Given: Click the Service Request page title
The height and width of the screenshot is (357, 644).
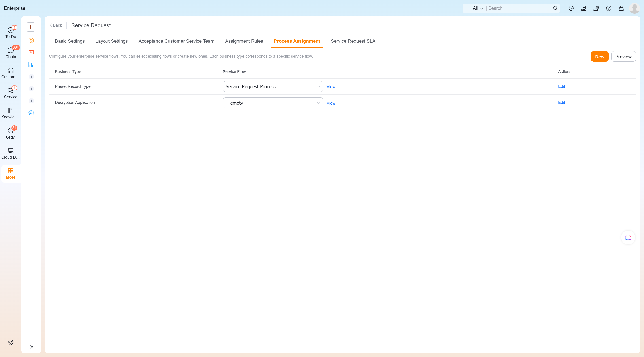Looking at the screenshot, I should [x=91, y=25].
